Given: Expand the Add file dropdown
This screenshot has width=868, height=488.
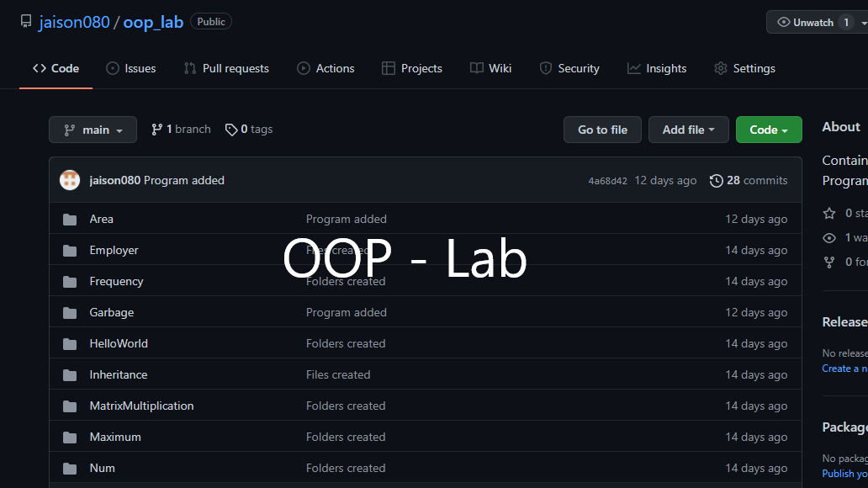Looking at the screenshot, I should click(x=688, y=130).
